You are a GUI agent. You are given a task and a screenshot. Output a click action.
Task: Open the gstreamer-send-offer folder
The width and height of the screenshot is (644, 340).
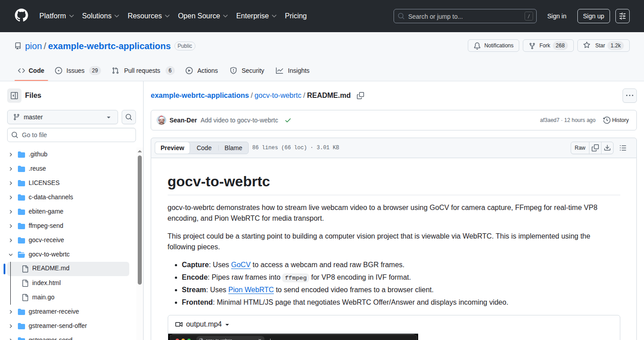pyautogui.click(x=58, y=326)
